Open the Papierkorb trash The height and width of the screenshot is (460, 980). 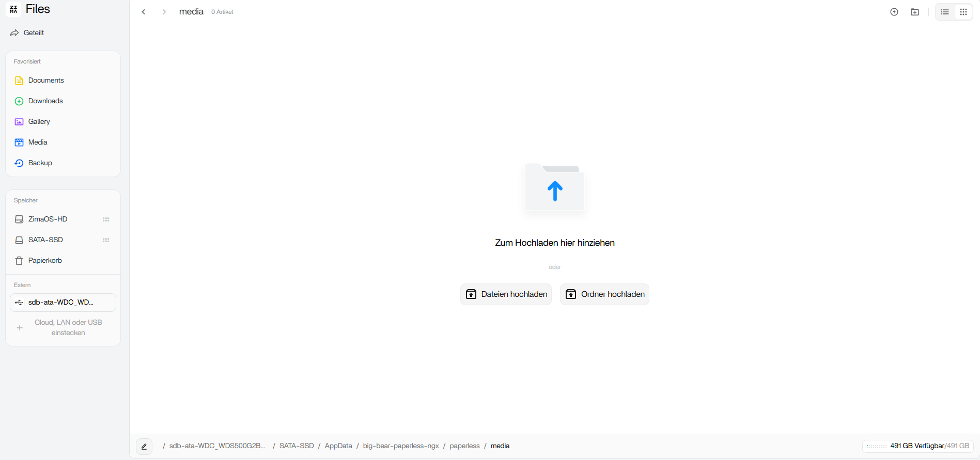[x=45, y=261]
